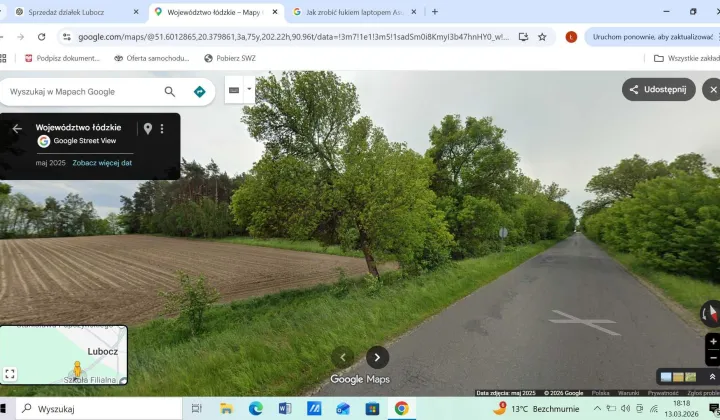The image size is (720, 420).
Task: Click the address bar URL
Action: (x=294, y=37)
